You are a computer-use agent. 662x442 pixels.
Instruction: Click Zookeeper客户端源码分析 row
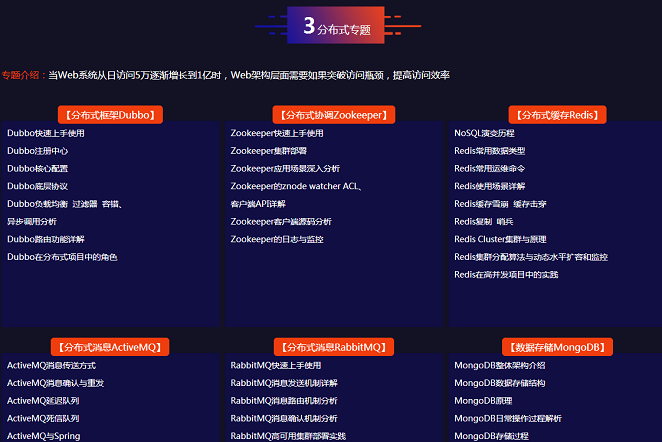coord(281,222)
